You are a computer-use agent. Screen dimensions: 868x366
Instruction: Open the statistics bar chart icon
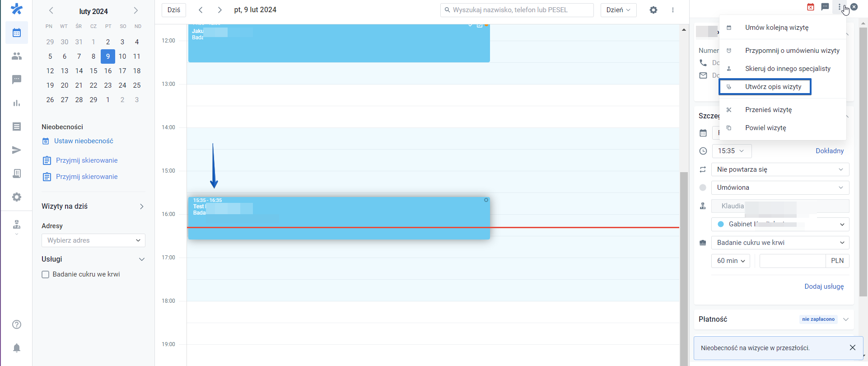[17, 103]
